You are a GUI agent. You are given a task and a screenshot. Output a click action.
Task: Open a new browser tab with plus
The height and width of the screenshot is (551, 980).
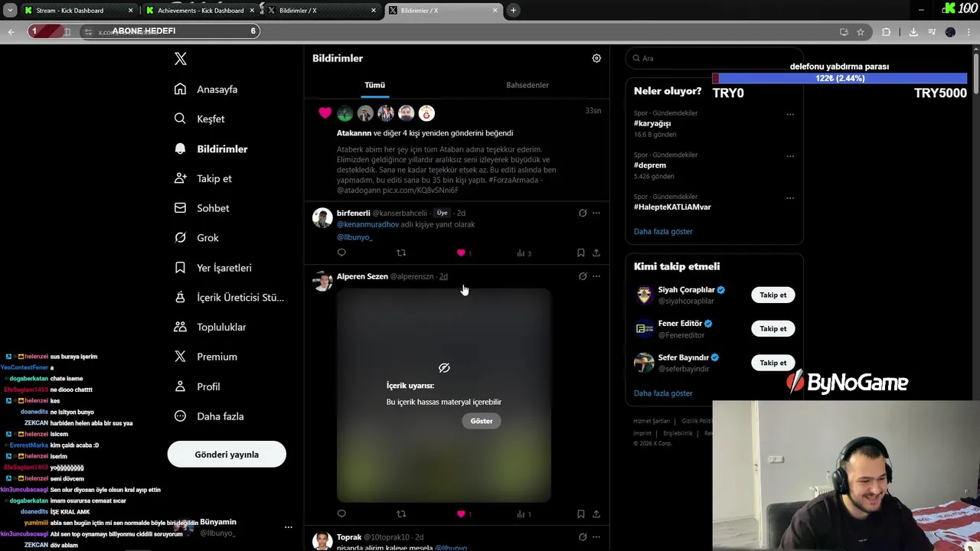point(513,10)
